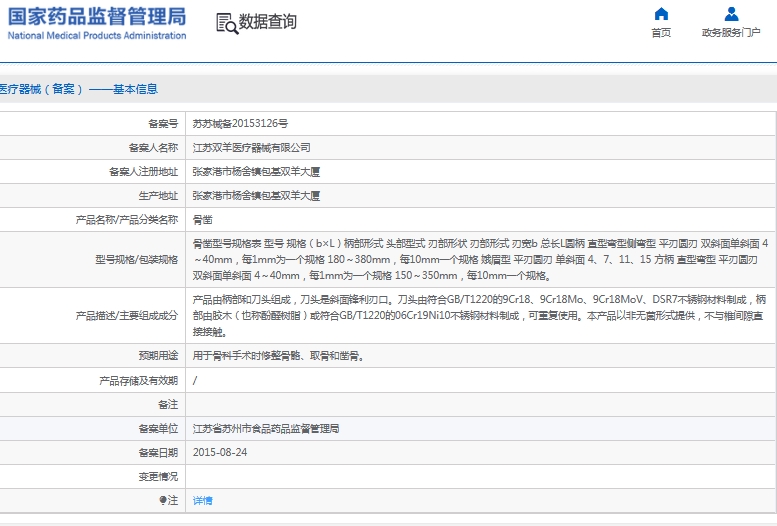Click the 备案人注册地址 address value

pos(256,172)
